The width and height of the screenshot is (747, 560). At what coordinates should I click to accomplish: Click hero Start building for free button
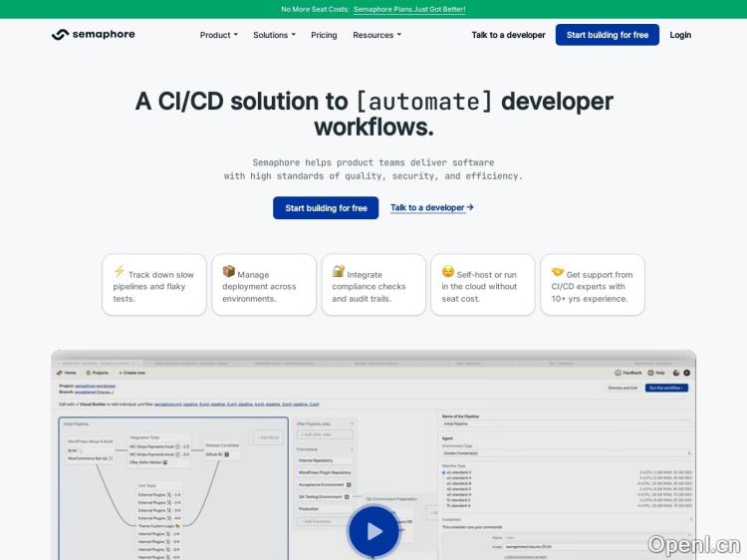326,207
